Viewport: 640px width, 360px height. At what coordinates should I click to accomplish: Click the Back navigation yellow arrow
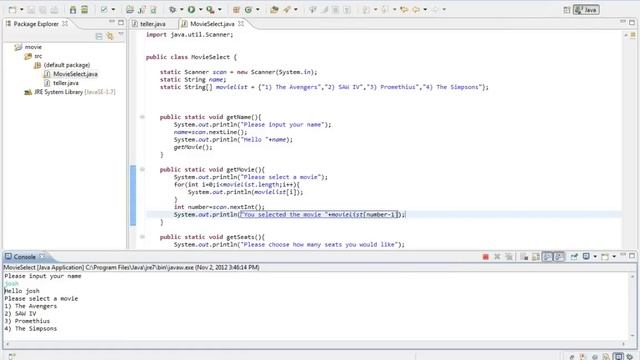coord(416,9)
